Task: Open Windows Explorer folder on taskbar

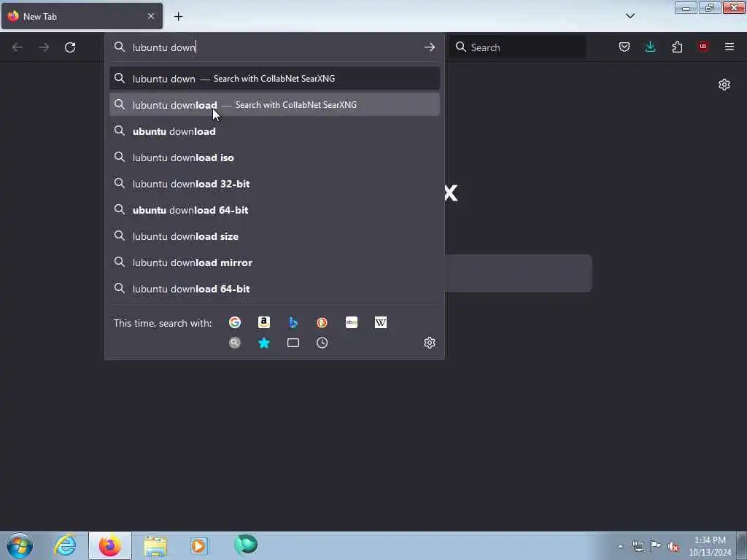Action: click(x=155, y=545)
